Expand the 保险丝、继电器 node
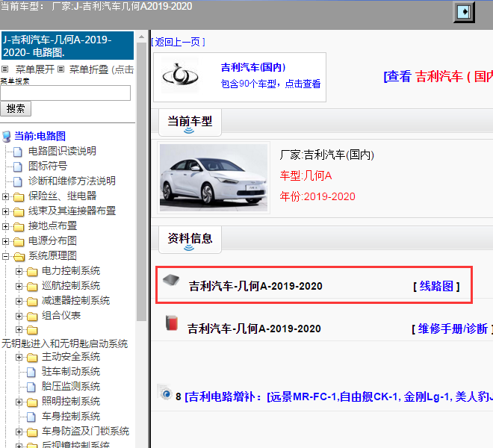The image size is (493, 448). click(5, 197)
